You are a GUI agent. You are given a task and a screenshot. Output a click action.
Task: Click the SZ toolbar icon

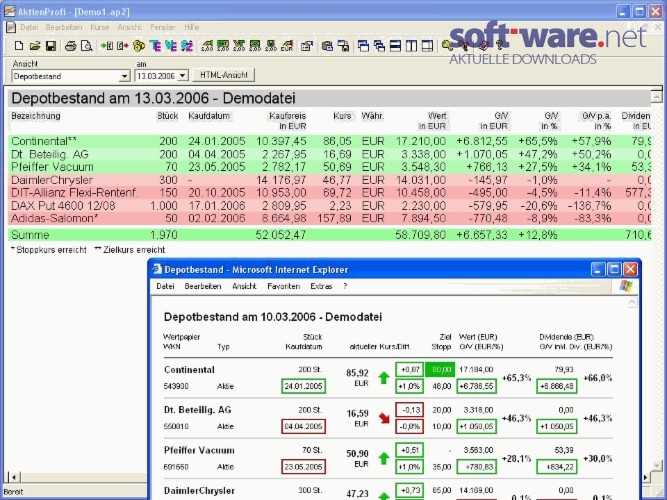point(187,46)
